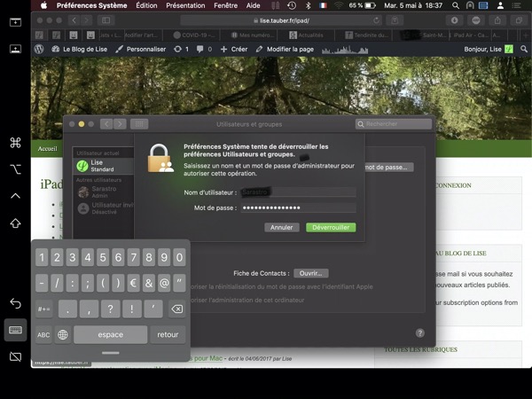Toggle menu bar display icon in sidebar
The height and width of the screenshot is (399, 532).
coord(15,21)
